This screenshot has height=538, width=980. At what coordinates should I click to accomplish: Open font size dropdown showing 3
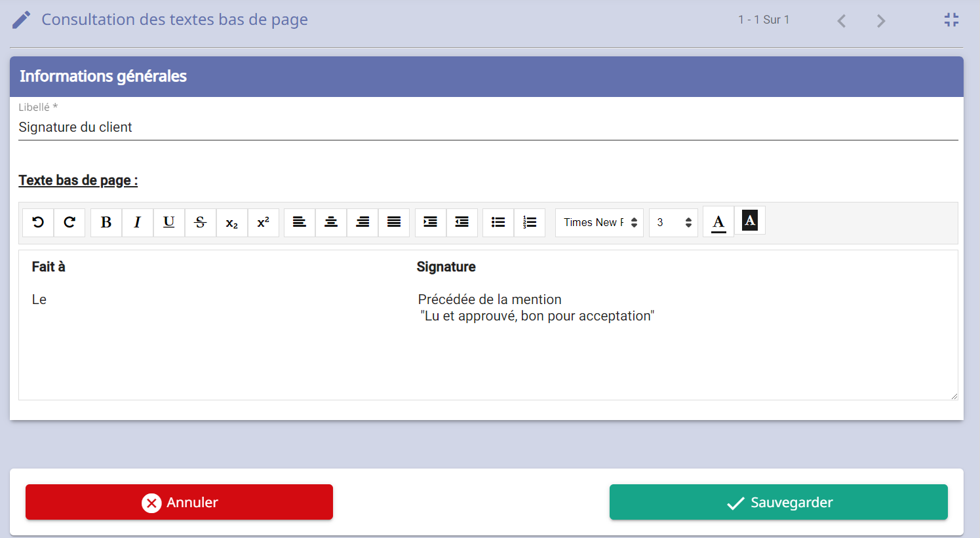click(x=674, y=222)
